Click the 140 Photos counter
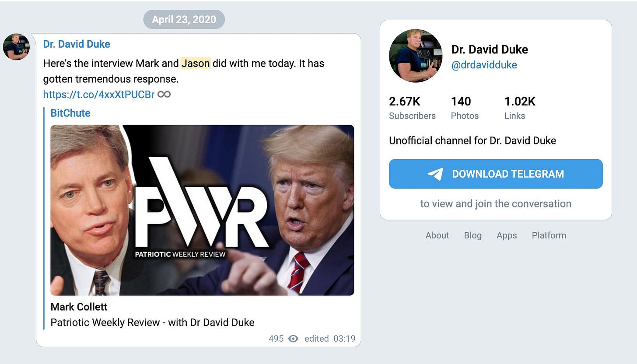The image size is (637, 364). point(465,108)
